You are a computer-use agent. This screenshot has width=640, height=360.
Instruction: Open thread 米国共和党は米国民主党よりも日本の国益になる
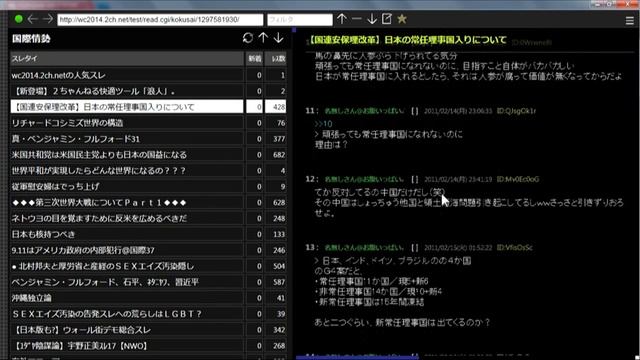click(127, 155)
